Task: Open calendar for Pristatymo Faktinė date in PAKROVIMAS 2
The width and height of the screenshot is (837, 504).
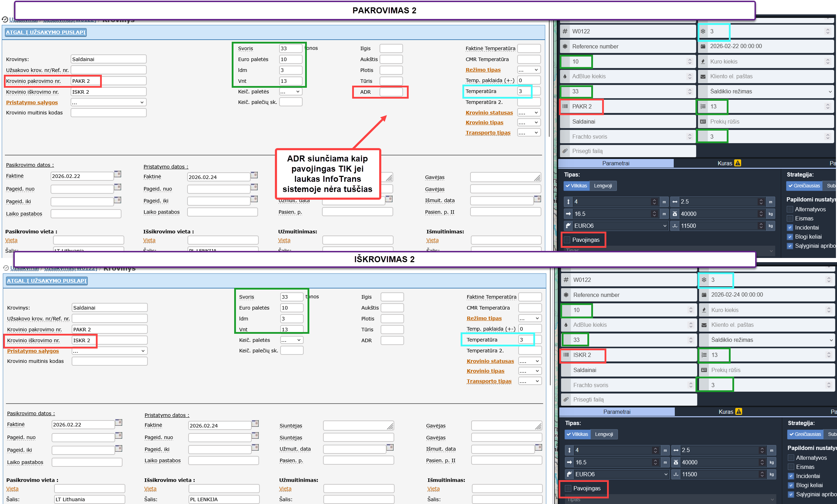Action: (x=254, y=175)
